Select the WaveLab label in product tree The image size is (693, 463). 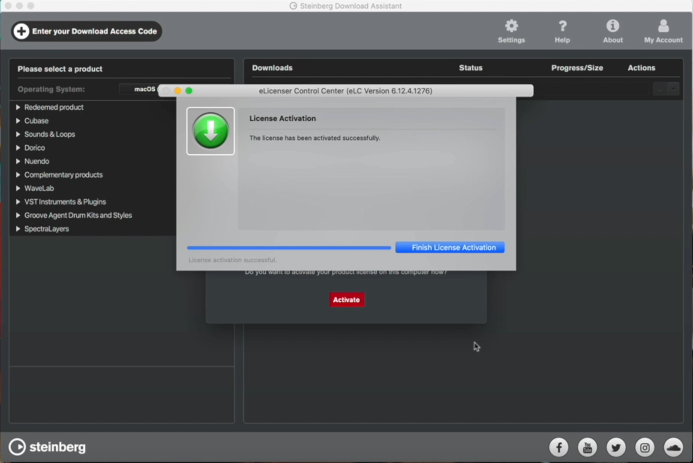click(x=39, y=189)
